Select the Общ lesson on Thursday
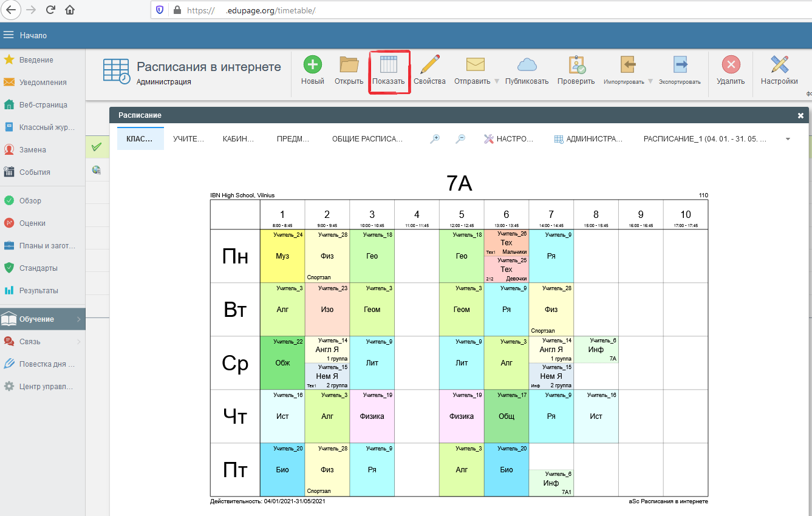 [x=507, y=416]
